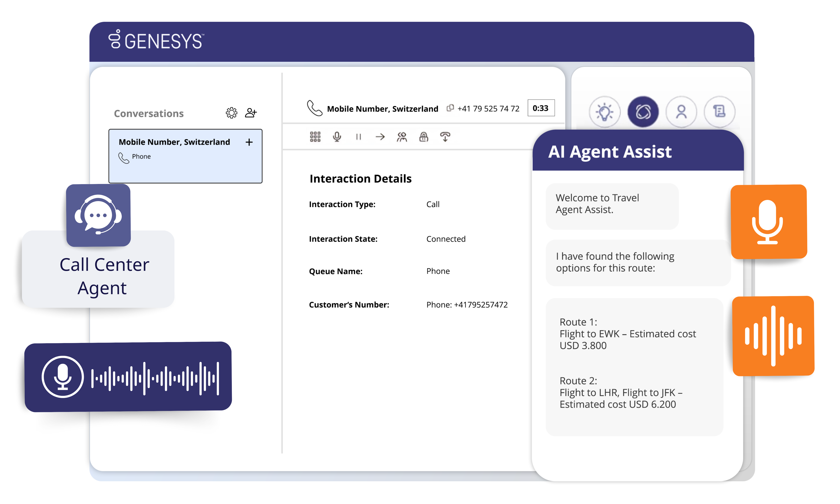Select the Mobile Number, Switzerland conversation card
This screenshot has height=504, width=840.
click(185, 156)
